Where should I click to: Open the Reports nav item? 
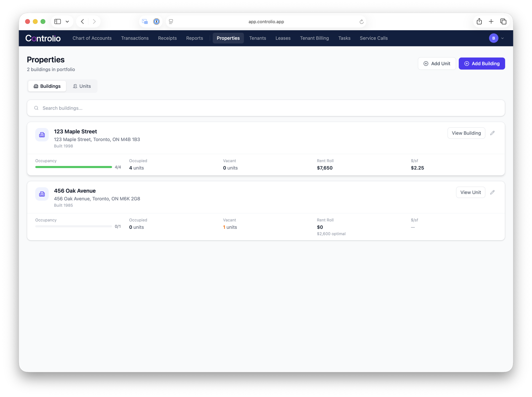pyautogui.click(x=195, y=38)
